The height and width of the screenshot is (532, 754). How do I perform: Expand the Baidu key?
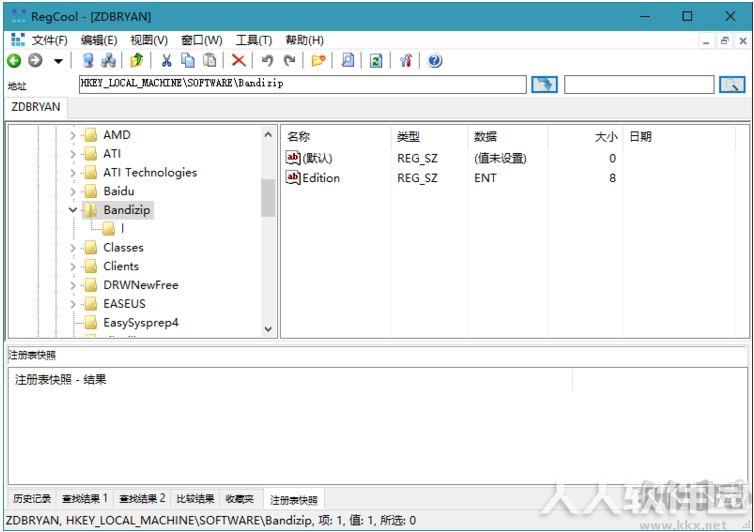click(x=73, y=191)
